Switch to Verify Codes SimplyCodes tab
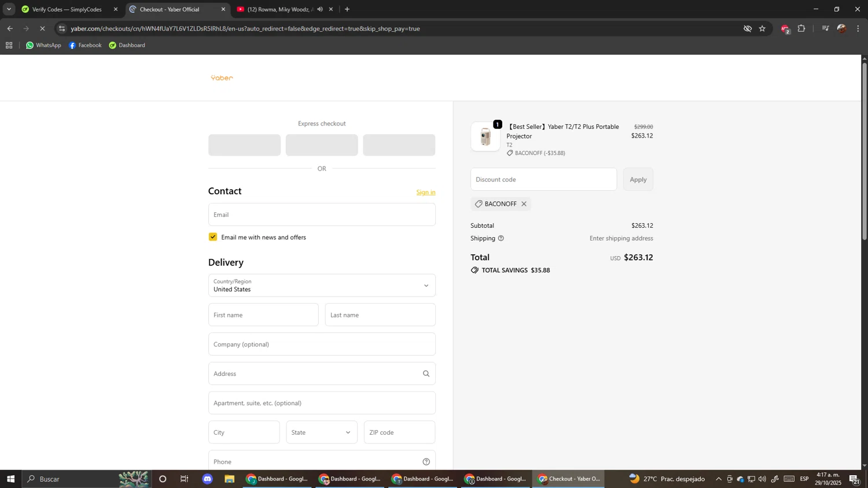This screenshot has width=868, height=488. click(67, 9)
